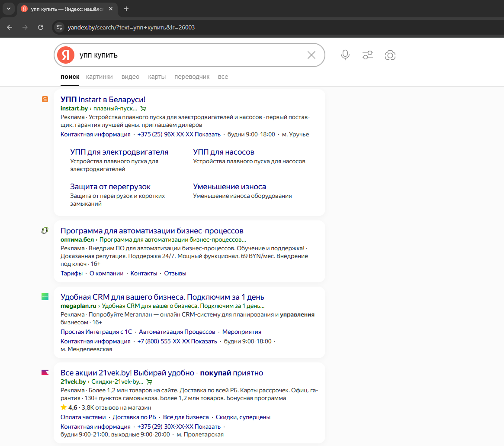Click Отзывы link
The image size is (504, 446).
point(175,274)
